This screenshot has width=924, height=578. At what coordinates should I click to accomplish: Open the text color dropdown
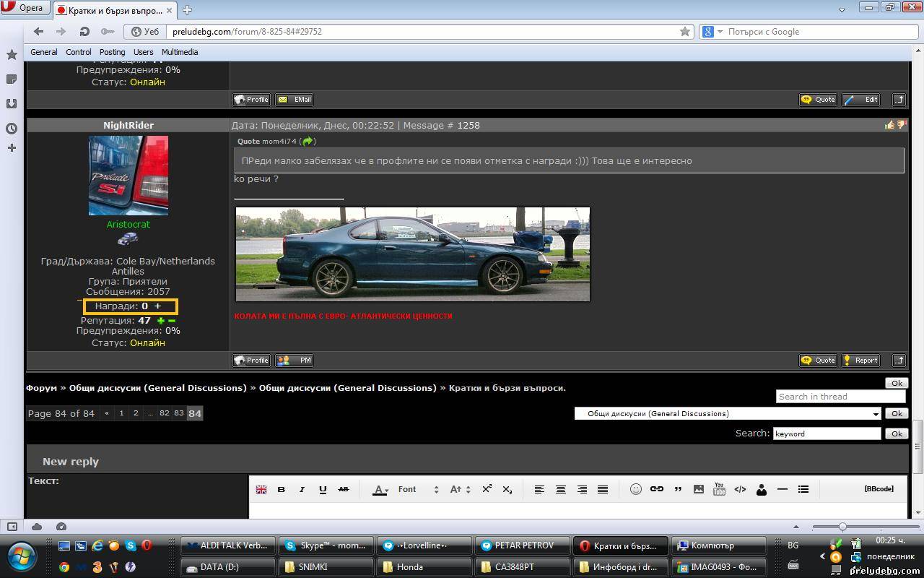click(x=380, y=489)
